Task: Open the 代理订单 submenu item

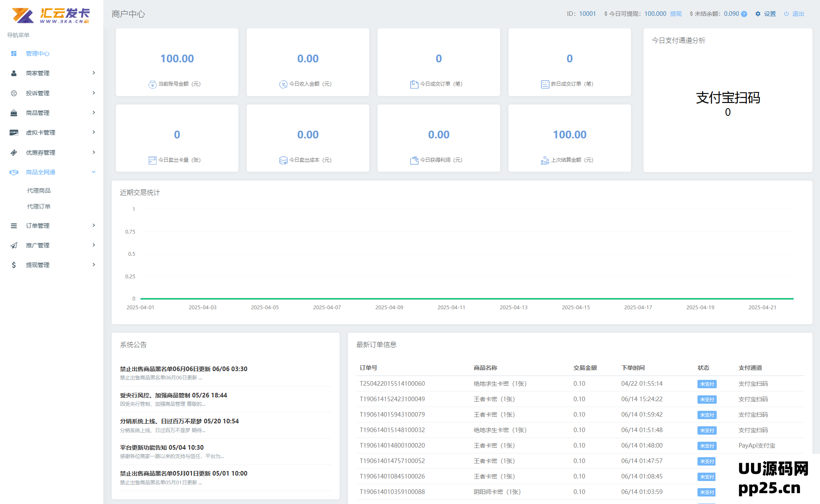Action: pos(39,206)
